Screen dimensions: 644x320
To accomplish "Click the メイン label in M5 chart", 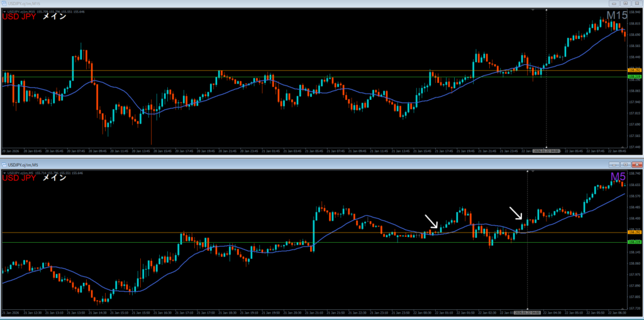I will pos(54,179).
